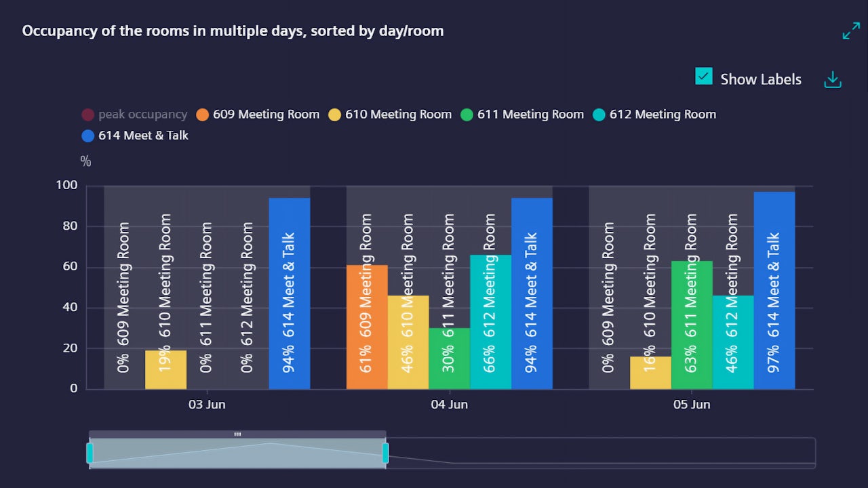Click the chart title text
This screenshot has height=488, width=868.
click(x=233, y=31)
